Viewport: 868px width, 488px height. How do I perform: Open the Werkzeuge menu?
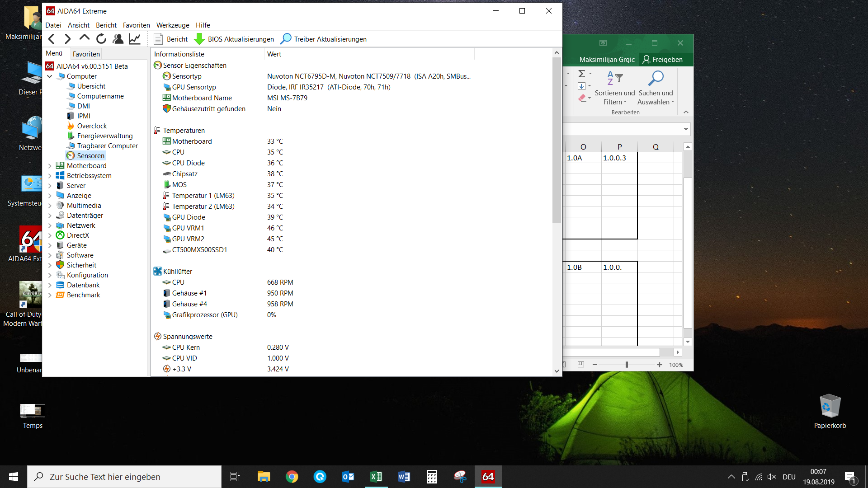[173, 25]
